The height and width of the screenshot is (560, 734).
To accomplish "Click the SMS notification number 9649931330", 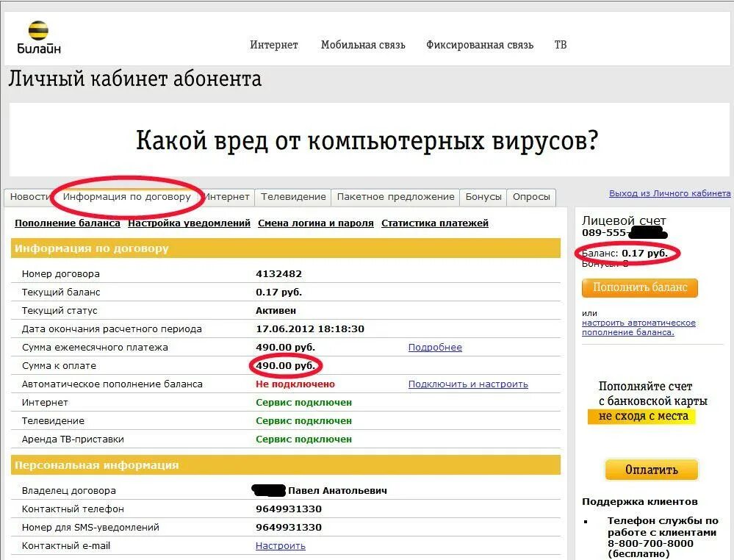I will (289, 528).
